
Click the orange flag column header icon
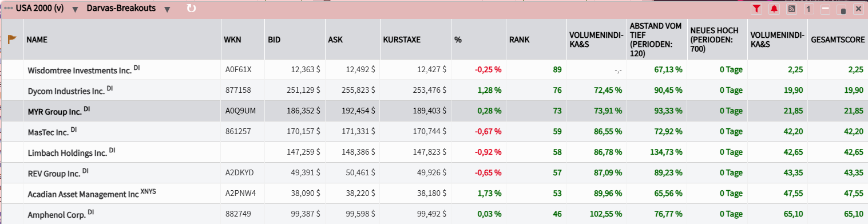(x=12, y=40)
